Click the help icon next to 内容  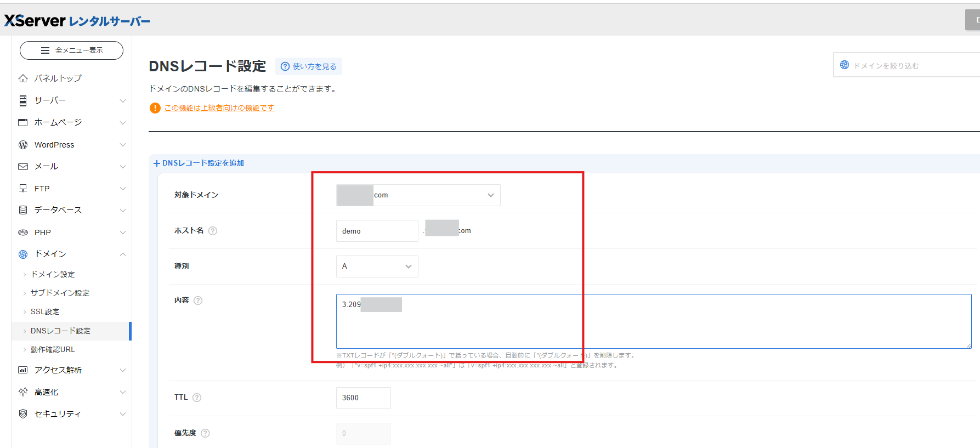coord(198,300)
